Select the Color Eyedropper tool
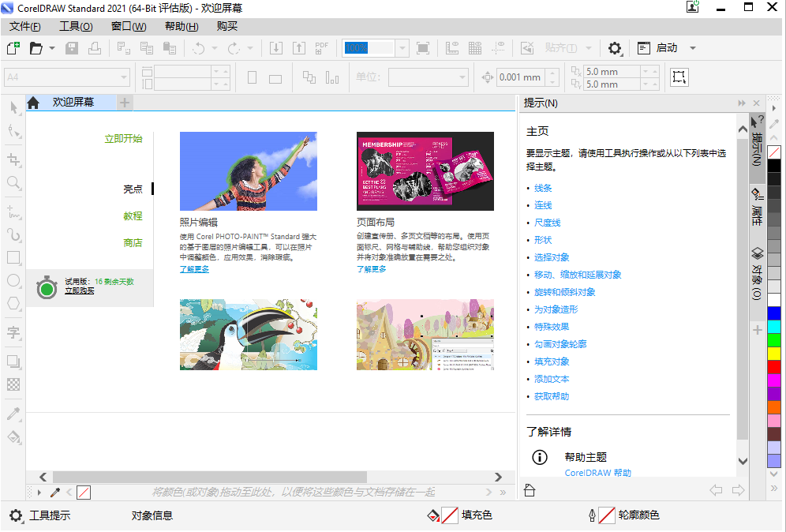Screen dimensions: 786x532 13,413
